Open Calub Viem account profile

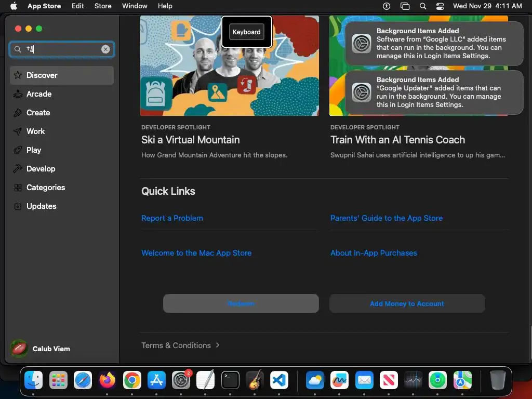(x=41, y=349)
